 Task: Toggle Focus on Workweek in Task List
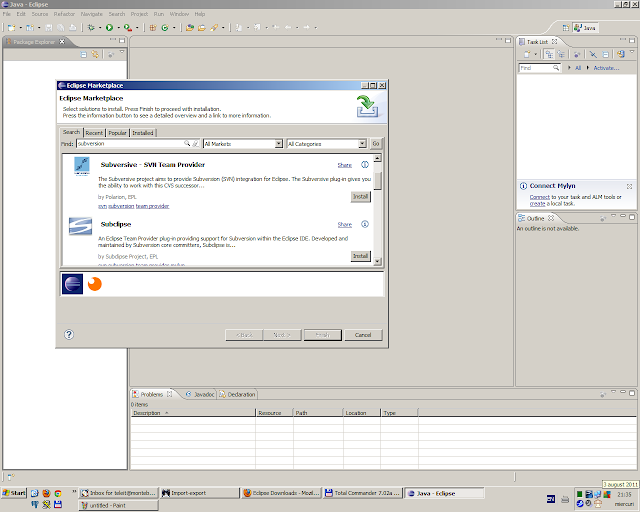pos(577,54)
